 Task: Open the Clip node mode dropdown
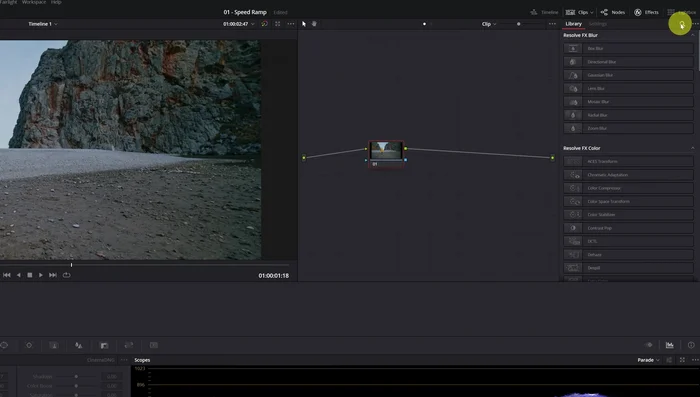point(489,24)
